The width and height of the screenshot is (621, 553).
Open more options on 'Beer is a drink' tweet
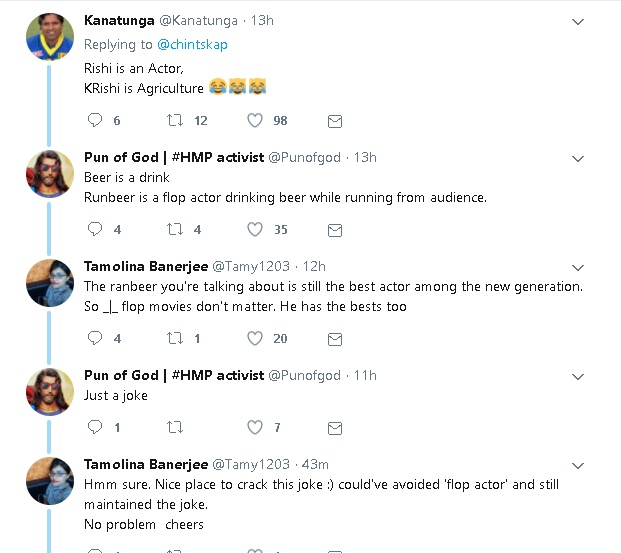(x=577, y=158)
